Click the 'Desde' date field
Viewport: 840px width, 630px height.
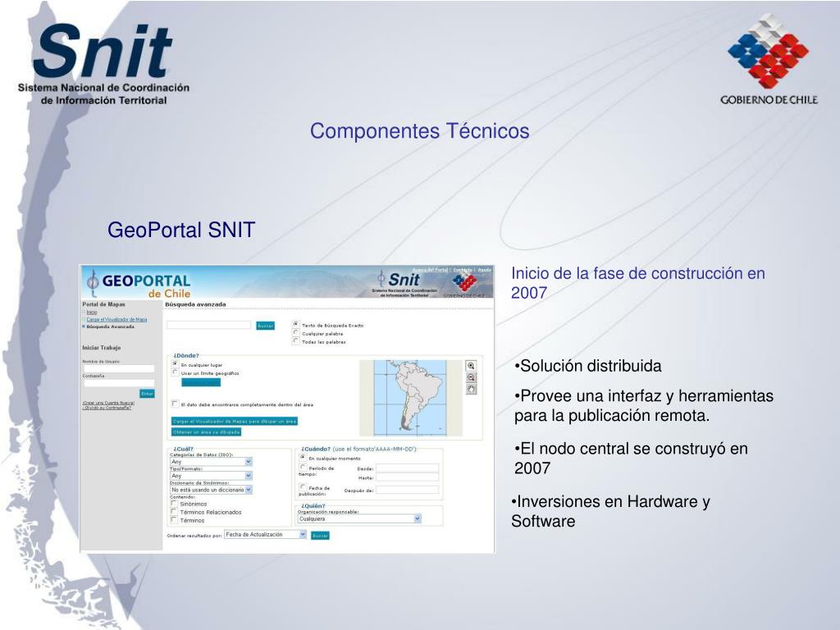coord(407,468)
